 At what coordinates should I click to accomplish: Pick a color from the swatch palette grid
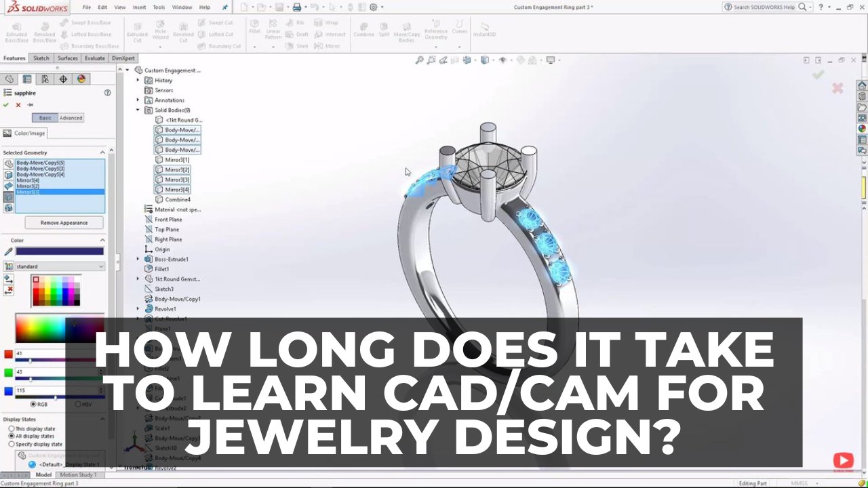pos(56,290)
